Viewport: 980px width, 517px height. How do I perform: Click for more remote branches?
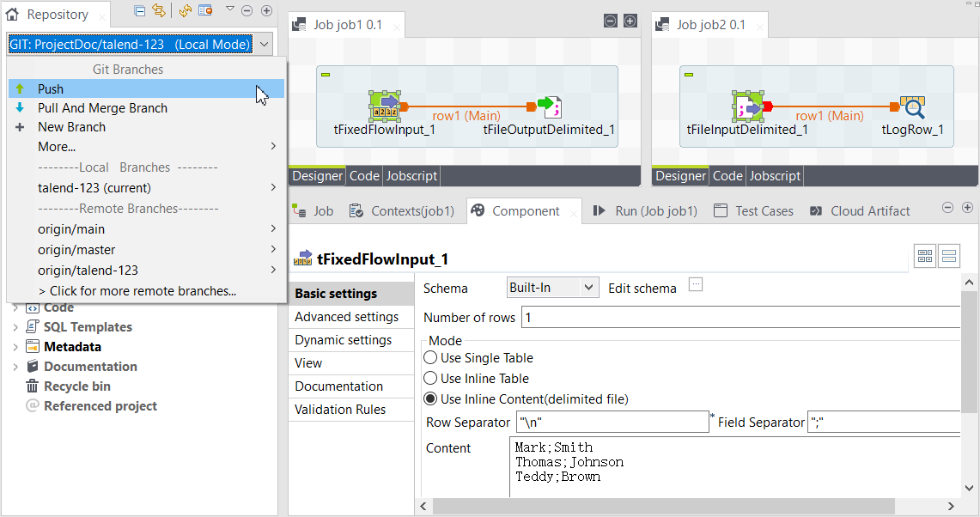coord(137,291)
